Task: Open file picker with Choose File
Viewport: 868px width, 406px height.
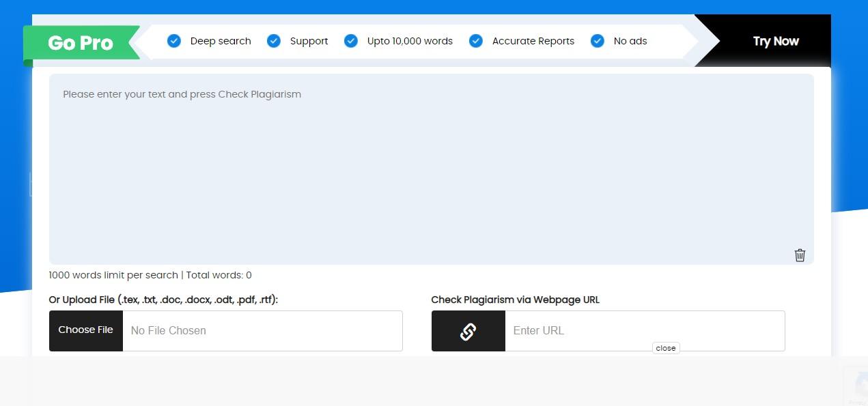Action: (x=86, y=330)
